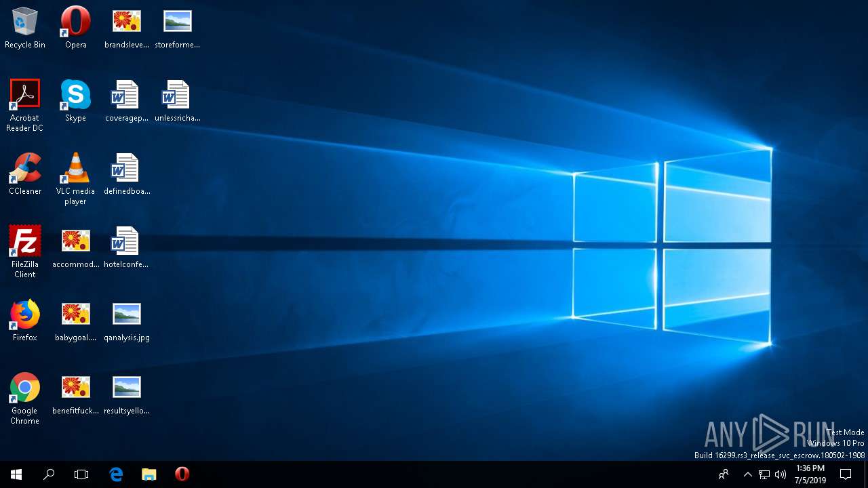Select the Firefox desktop shortcut
The image size is (868, 488).
(x=25, y=321)
